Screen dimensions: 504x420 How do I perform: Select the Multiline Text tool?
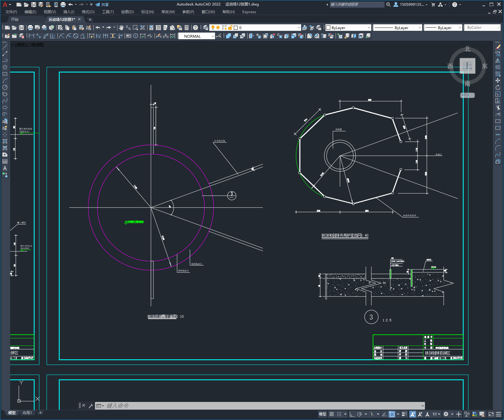[5, 168]
